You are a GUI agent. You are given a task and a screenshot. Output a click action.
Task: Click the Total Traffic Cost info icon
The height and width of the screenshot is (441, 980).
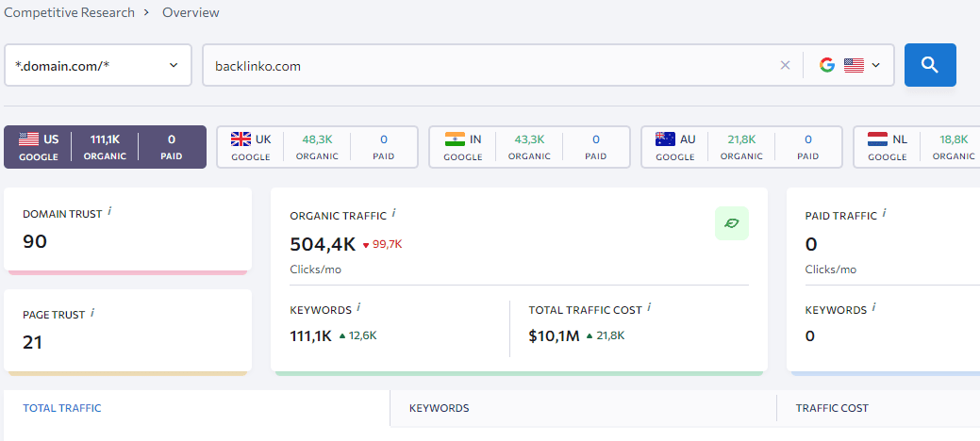point(649,307)
